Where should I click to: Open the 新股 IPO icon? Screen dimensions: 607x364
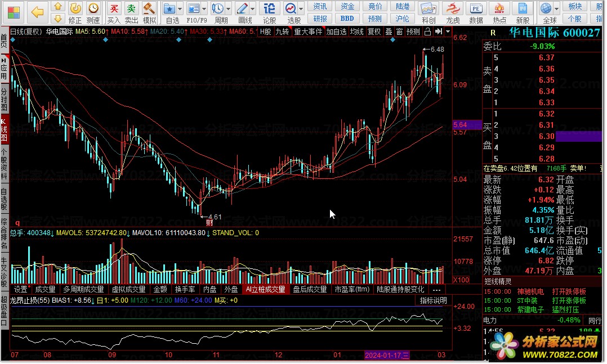[523, 12]
